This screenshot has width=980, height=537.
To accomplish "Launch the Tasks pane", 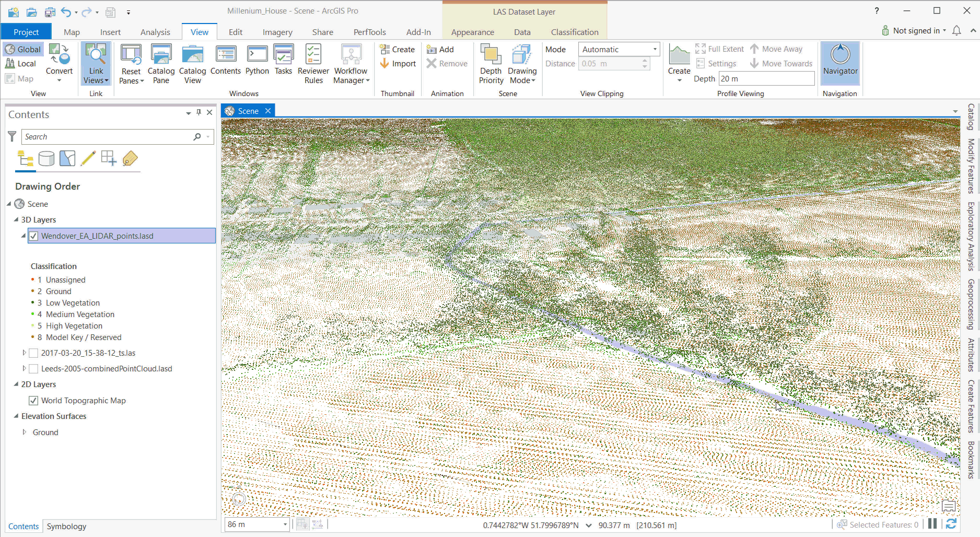I will [x=284, y=63].
